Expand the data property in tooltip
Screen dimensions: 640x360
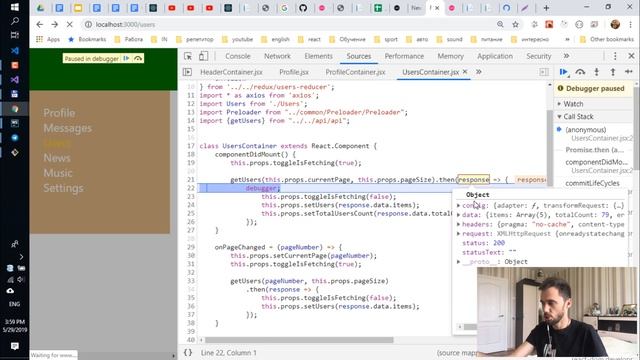[458, 215]
